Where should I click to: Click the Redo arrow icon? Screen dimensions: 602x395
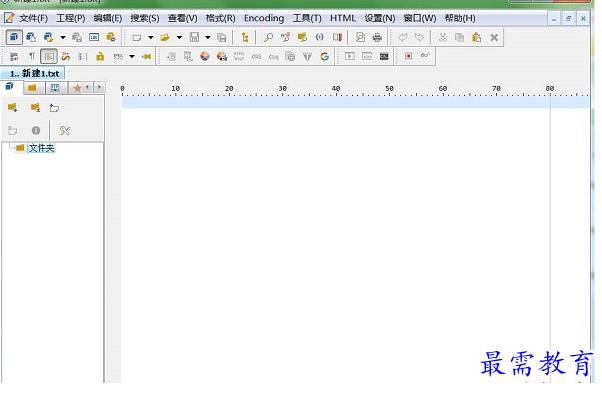tap(419, 37)
